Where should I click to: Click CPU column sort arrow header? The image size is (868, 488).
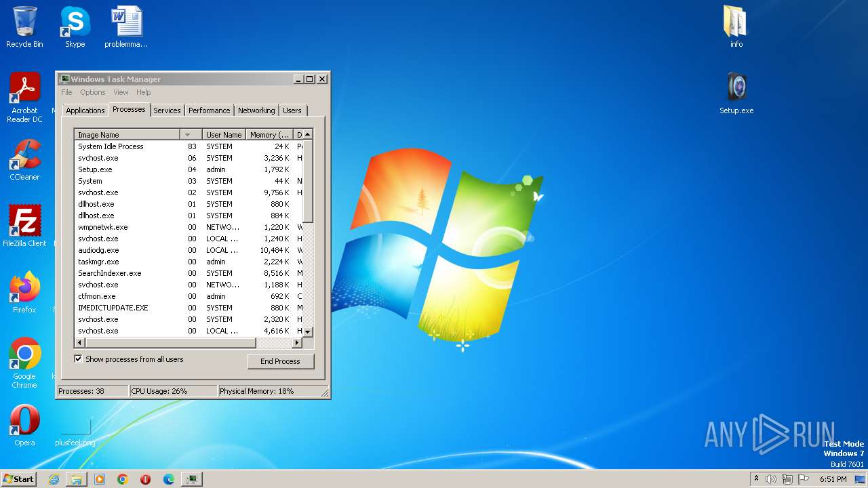point(191,135)
